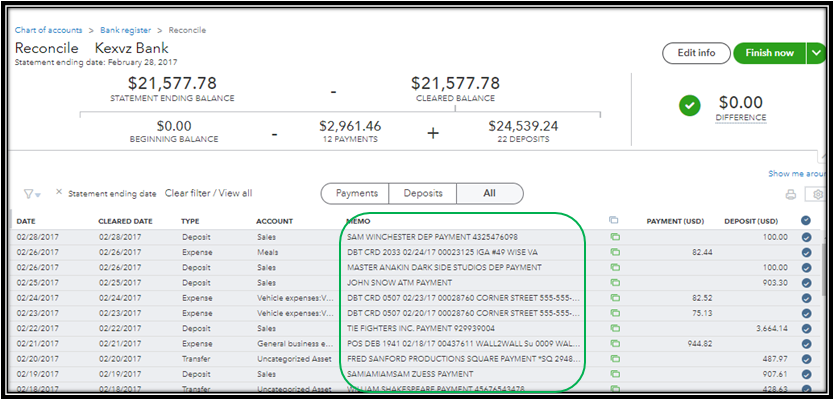This screenshot has height=399, width=836.
Task: Sort by the TYPE column header
Action: click(x=190, y=221)
